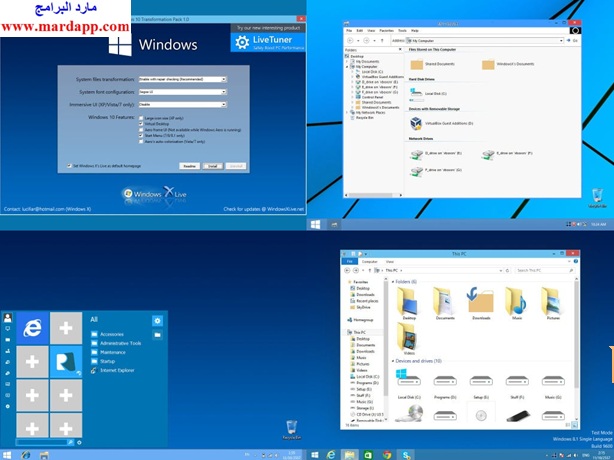This screenshot has height=460, width=614.
Task: Open Recycle Bin on bottom-left desktop
Action: (x=292, y=430)
